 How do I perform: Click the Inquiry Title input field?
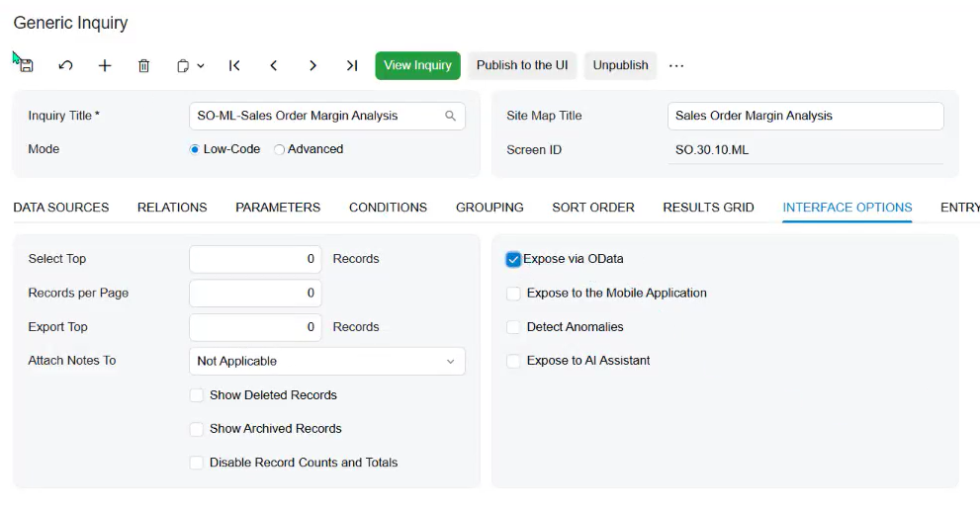[327, 116]
